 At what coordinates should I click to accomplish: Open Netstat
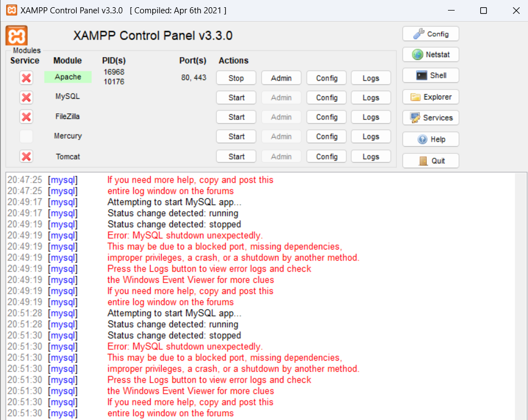[x=431, y=54]
